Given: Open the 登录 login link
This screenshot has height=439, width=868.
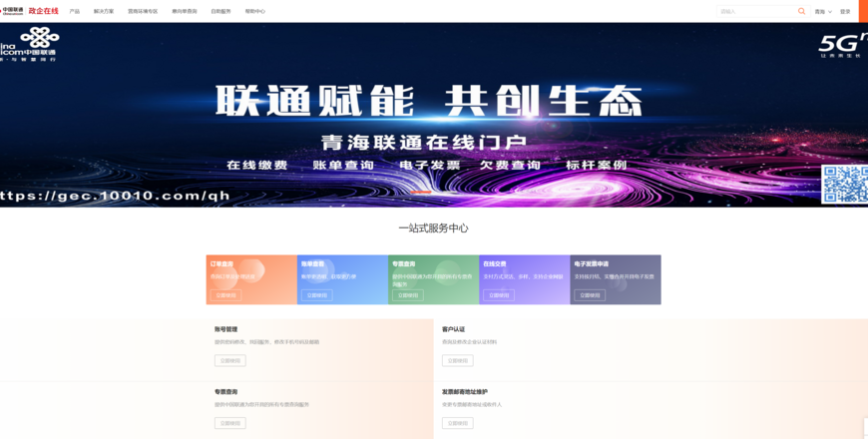Looking at the screenshot, I should (x=845, y=12).
